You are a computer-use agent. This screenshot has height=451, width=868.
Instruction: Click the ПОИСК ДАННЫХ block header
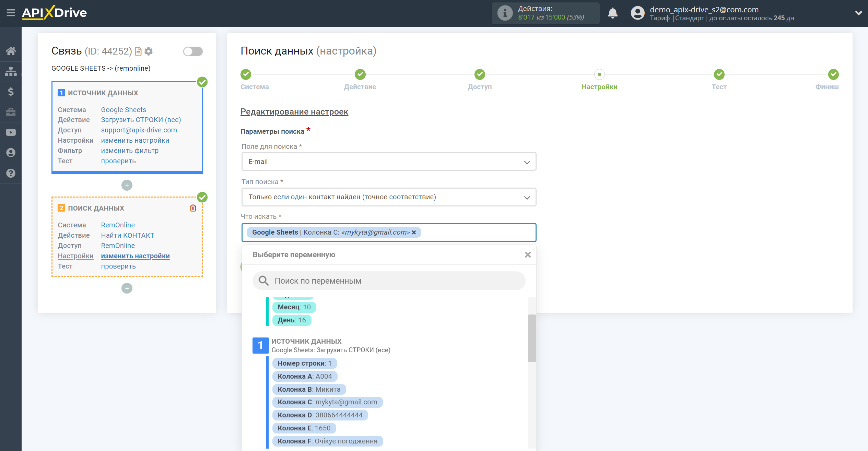pos(96,208)
